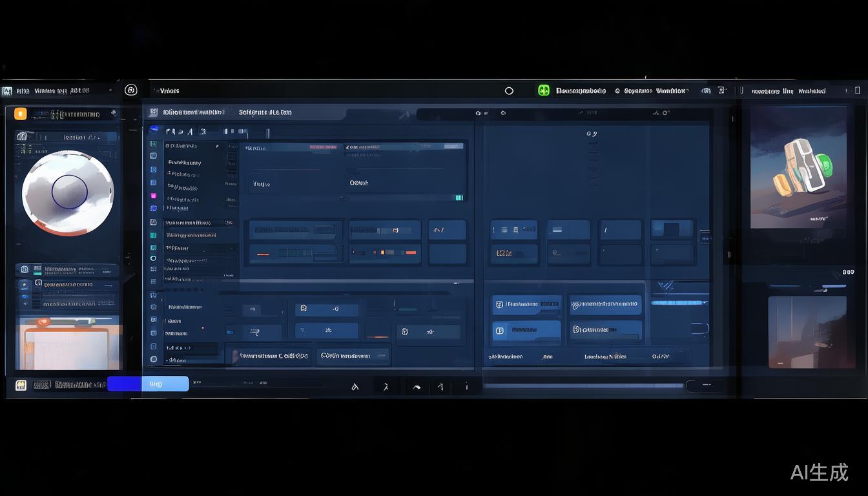
Task: Click the orange square icon in left panel header
Action: click(21, 114)
